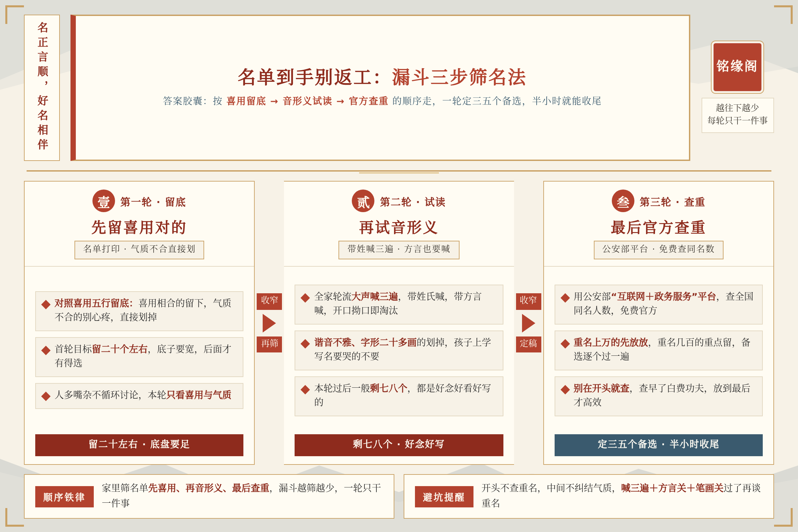Click the diamond bullet beside 用公安部
Image resolution: width=798 pixels, height=532 pixels.
(565, 298)
